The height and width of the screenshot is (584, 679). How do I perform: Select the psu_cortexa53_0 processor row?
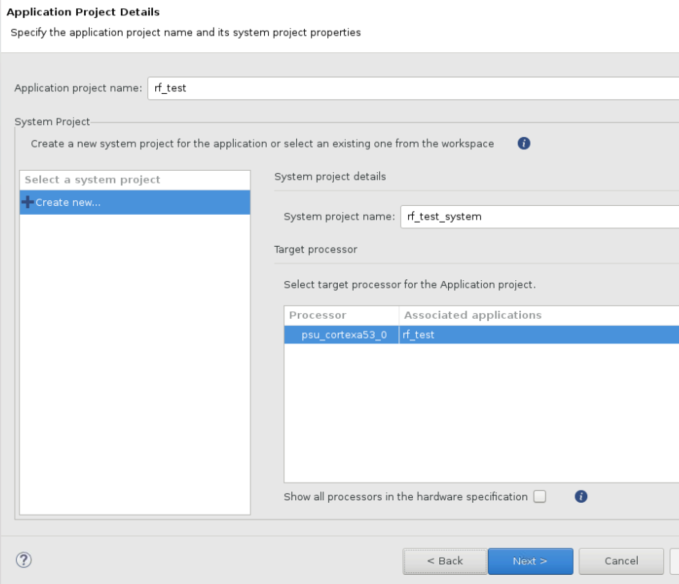343,335
